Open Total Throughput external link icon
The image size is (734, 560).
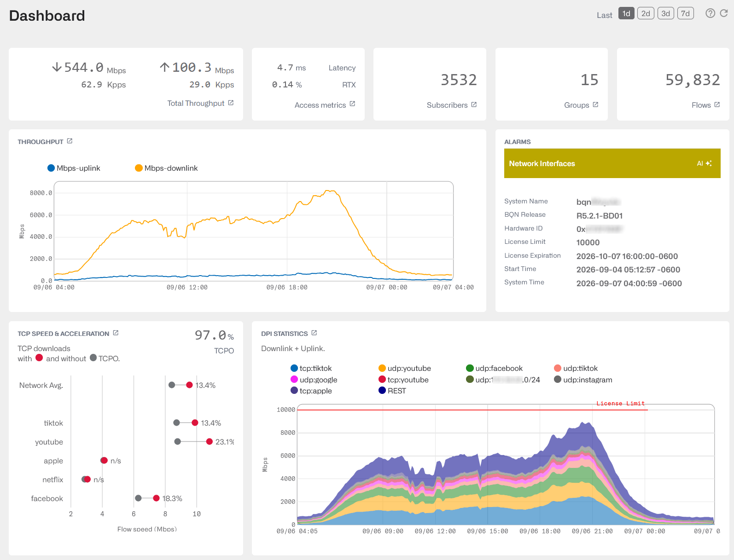point(231,103)
